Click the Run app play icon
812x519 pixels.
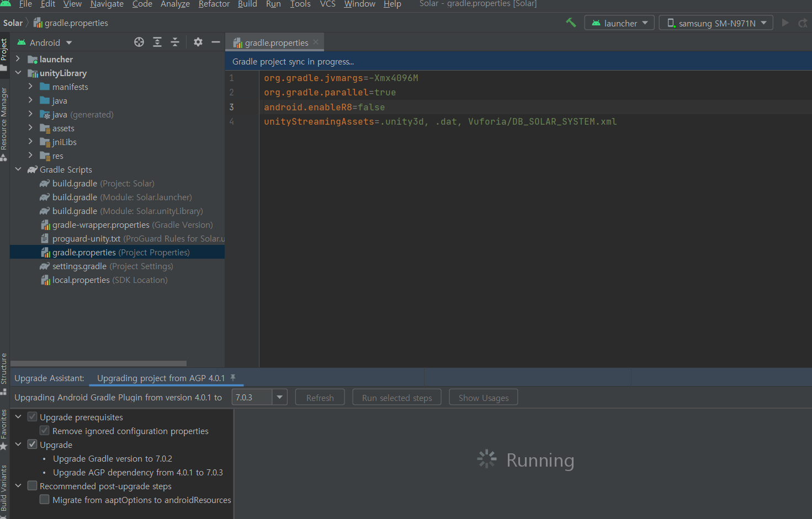point(785,23)
